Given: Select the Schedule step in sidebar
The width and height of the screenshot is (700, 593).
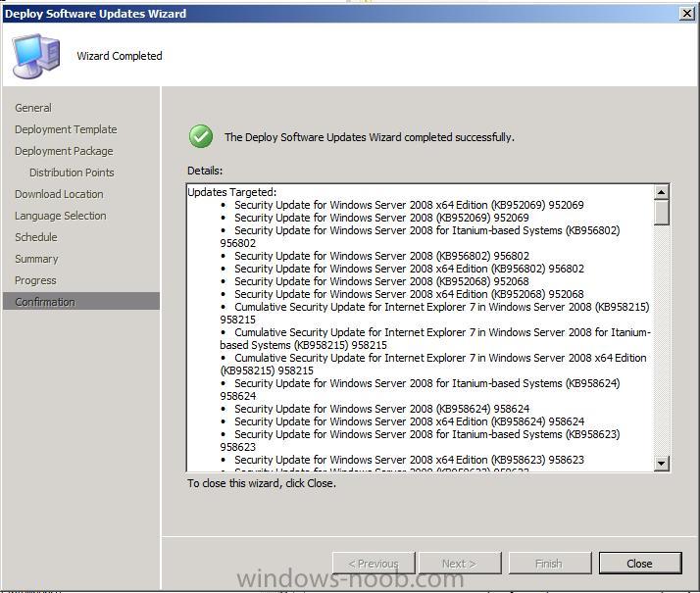Looking at the screenshot, I should [x=36, y=237].
